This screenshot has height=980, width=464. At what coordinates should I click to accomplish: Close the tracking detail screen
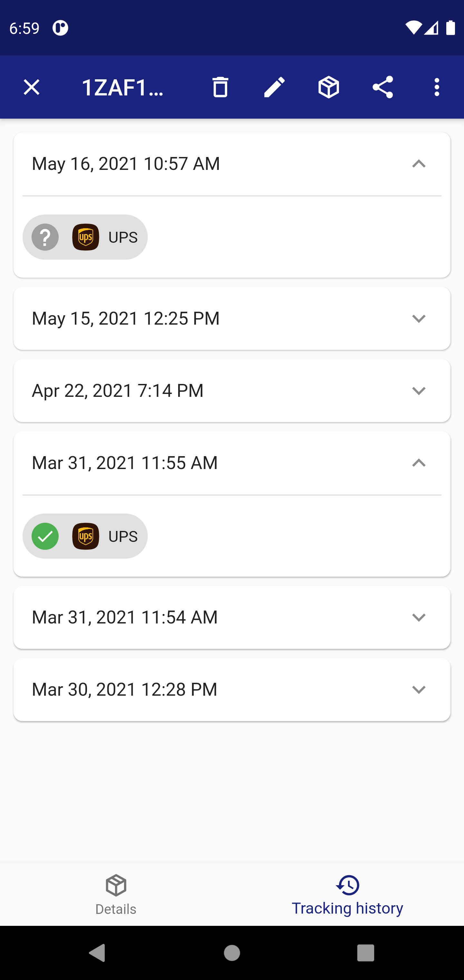click(32, 87)
